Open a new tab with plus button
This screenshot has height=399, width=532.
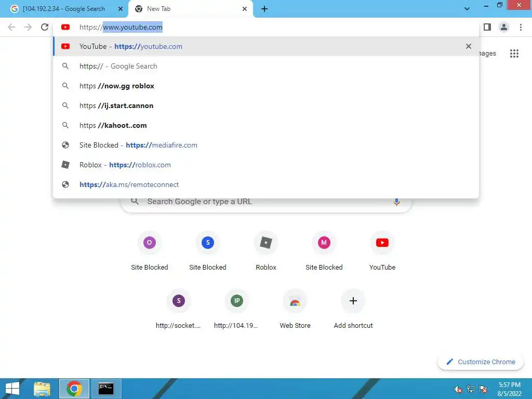264,9
